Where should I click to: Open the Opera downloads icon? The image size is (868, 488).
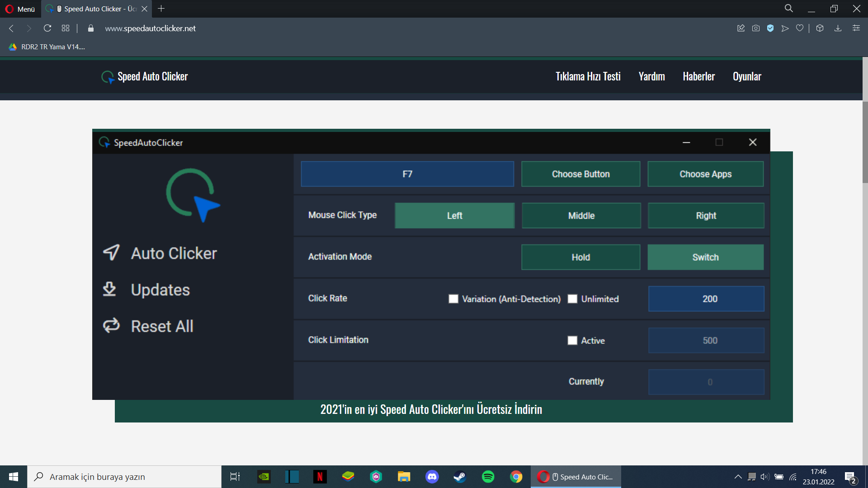pyautogui.click(x=838, y=28)
